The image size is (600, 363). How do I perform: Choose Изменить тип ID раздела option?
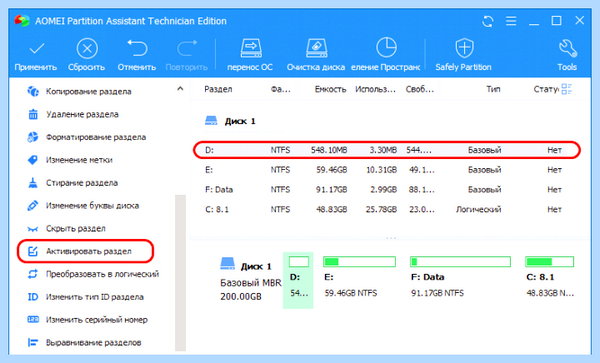95,297
